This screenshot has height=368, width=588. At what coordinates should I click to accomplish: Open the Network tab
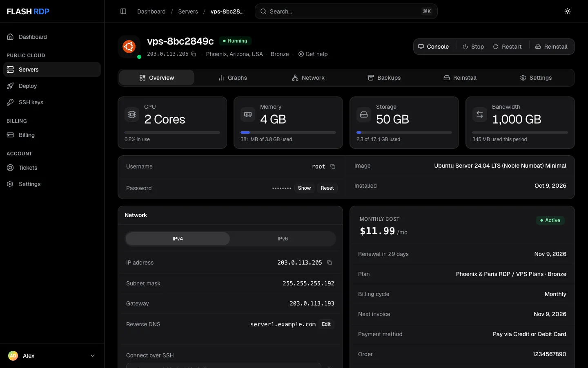[x=308, y=78]
